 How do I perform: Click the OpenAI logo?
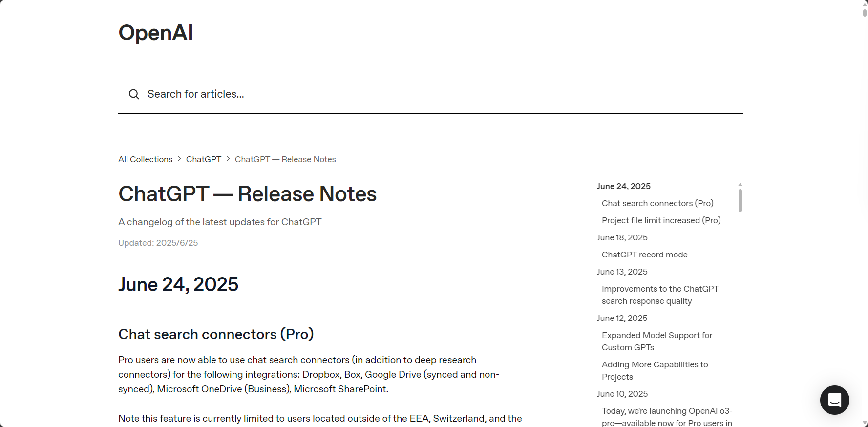point(156,33)
